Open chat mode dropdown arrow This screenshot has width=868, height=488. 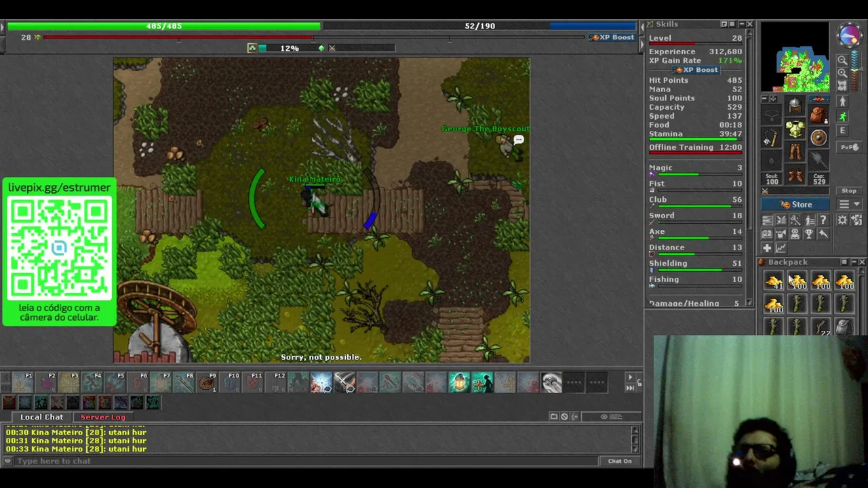pyautogui.click(x=7, y=461)
